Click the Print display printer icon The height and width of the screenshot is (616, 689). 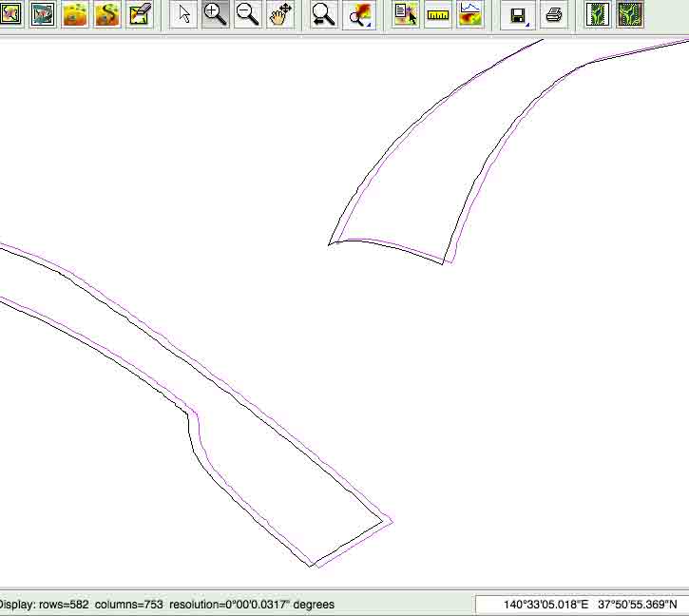click(554, 14)
